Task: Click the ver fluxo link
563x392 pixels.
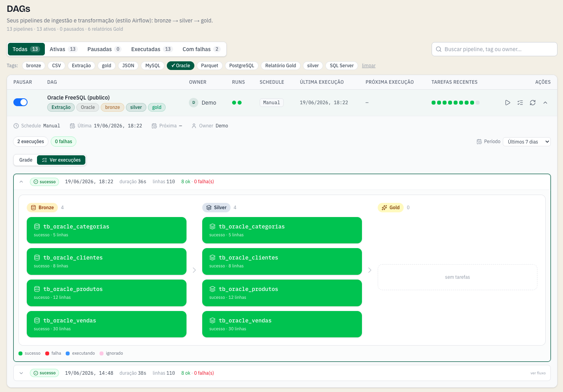Action: (x=538, y=373)
